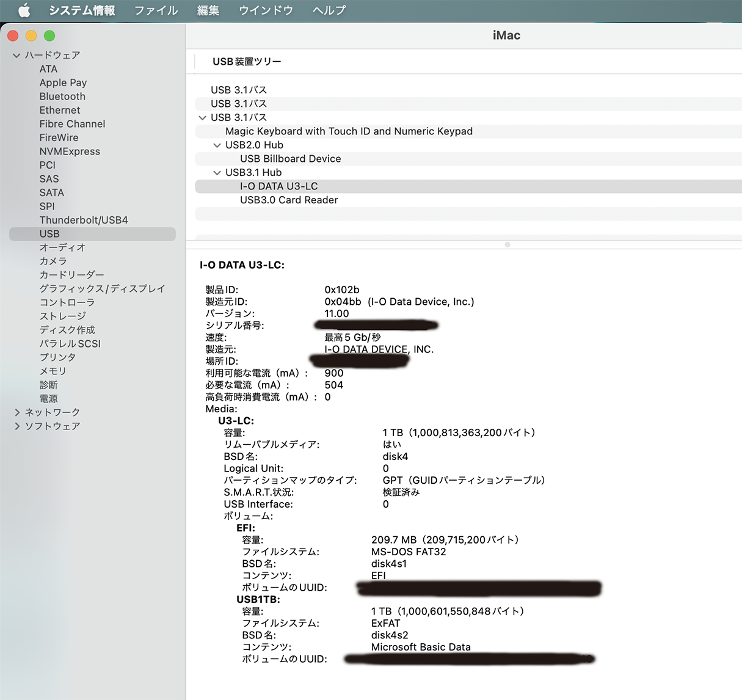Click the 1 TB (1,000,813,363,200 バイト) capacity

tap(459, 433)
